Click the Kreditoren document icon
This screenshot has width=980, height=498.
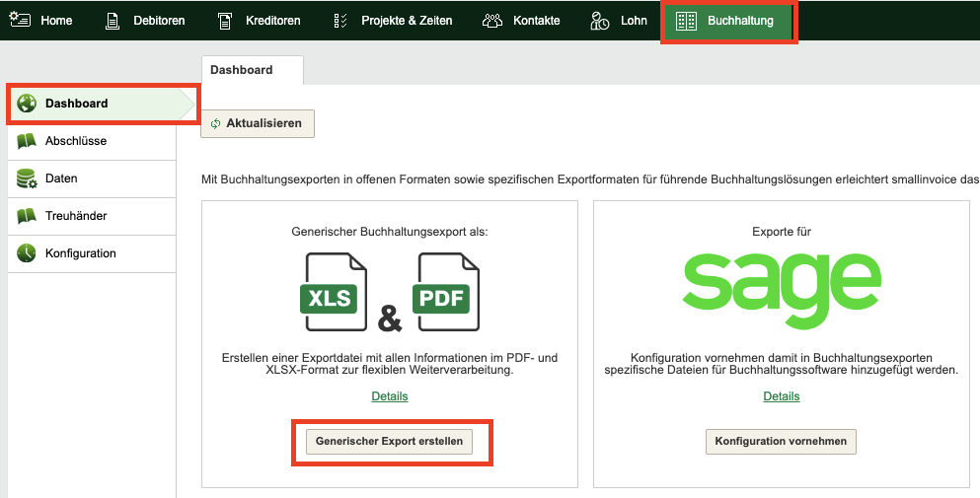pyautogui.click(x=225, y=21)
